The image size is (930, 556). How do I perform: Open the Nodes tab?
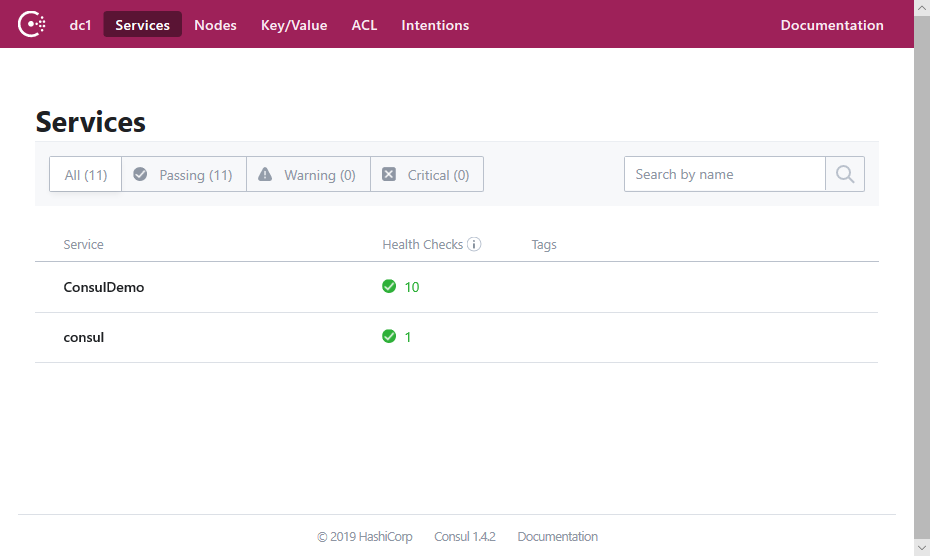215,25
